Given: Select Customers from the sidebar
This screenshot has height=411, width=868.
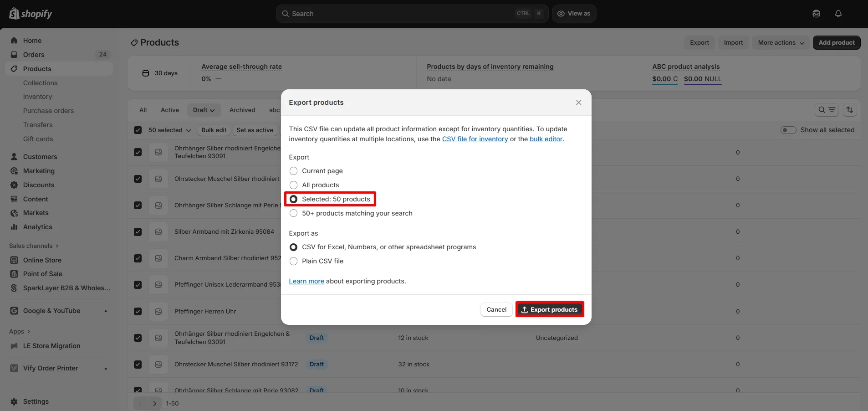Looking at the screenshot, I should [x=41, y=156].
